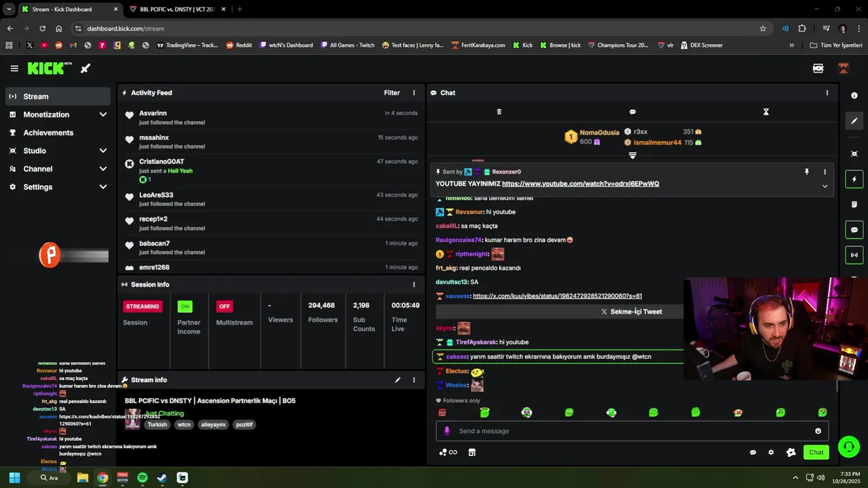Expand the pinned message chevron
Screen dimensions: 868x488
tap(825, 186)
